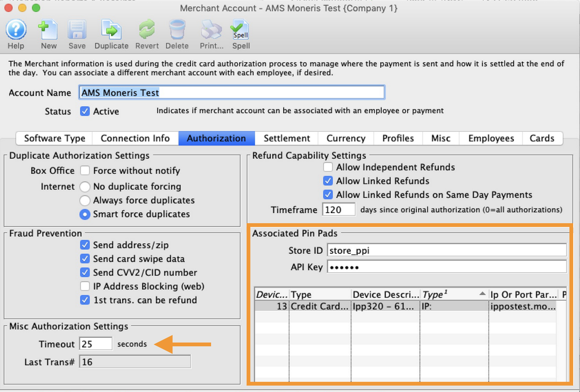Viewport: 580px width, 392px height.
Task: Uncheck Send card swipe data
Action: tap(85, 259)
